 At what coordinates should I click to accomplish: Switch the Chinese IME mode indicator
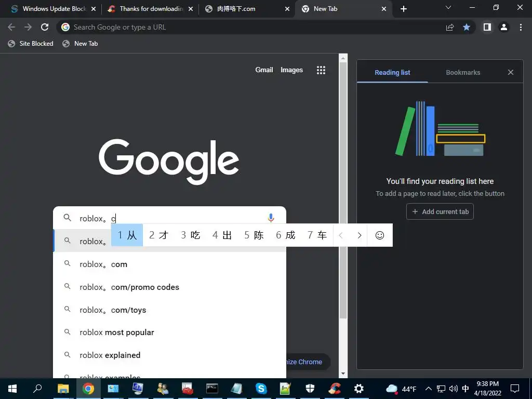[x=465, y=389]
